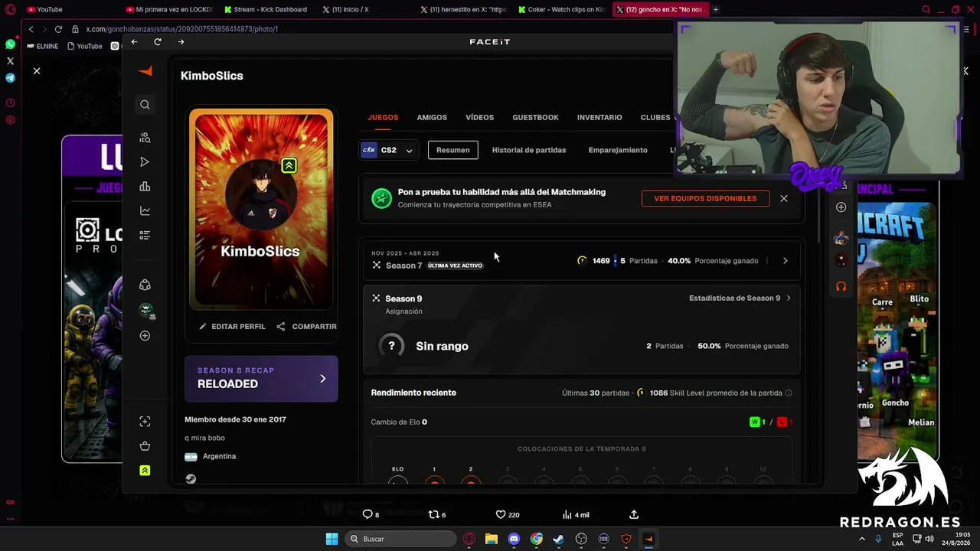Open the clubs icon in FACEIT sidebar
The width and height of the screenshot is (980, 551).
[145, 285]
